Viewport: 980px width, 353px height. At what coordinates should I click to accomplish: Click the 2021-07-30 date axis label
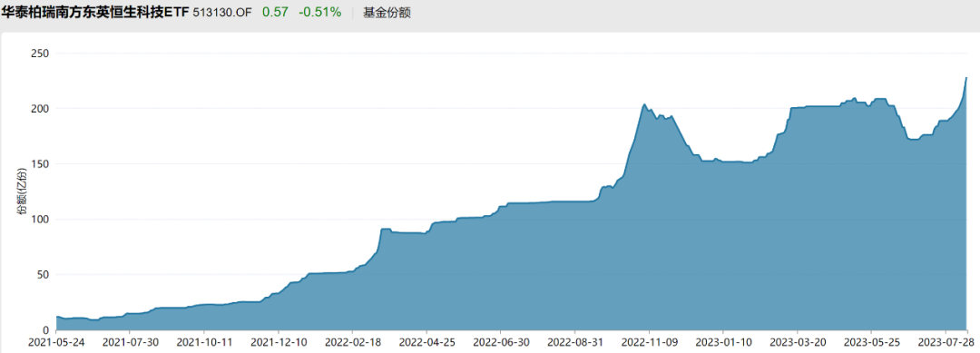click(x=129, y=343)
